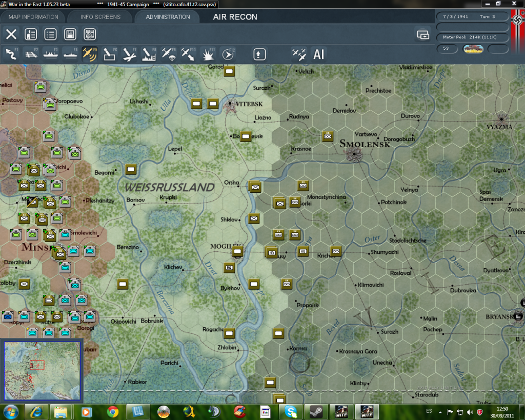Open the INFO SCREENS tab
The height and width of the screenshot is (420, 525).
(x=100, y=17)
